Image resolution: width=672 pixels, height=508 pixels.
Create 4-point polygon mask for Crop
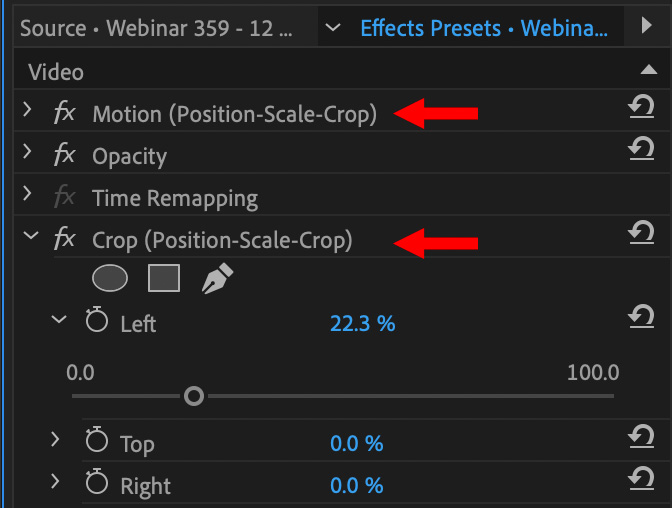point(163,278)
